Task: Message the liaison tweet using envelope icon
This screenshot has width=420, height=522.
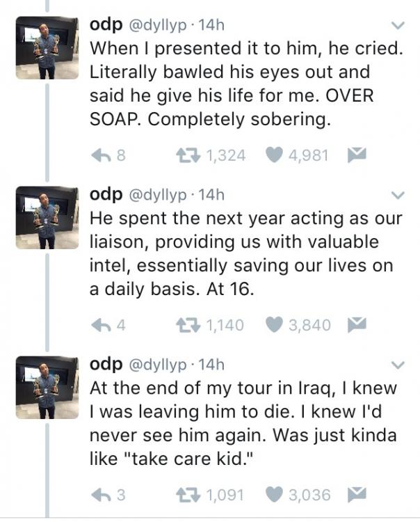Action: [357, 325]
